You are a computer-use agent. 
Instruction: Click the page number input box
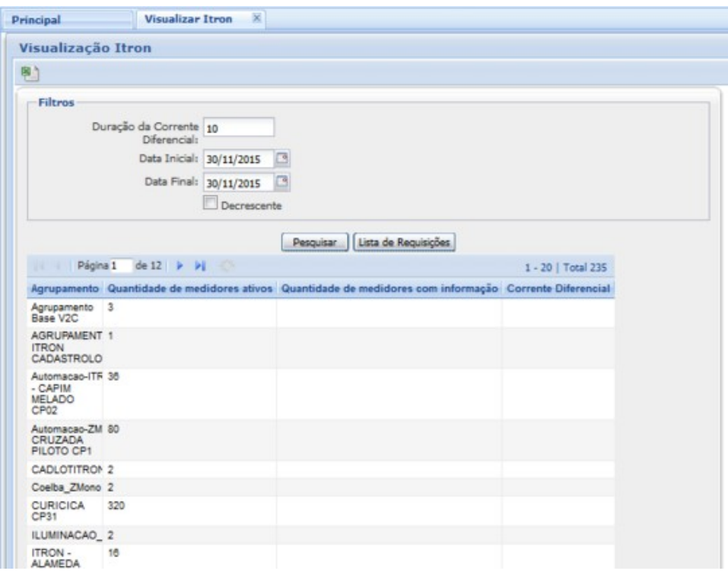(120, 267)
